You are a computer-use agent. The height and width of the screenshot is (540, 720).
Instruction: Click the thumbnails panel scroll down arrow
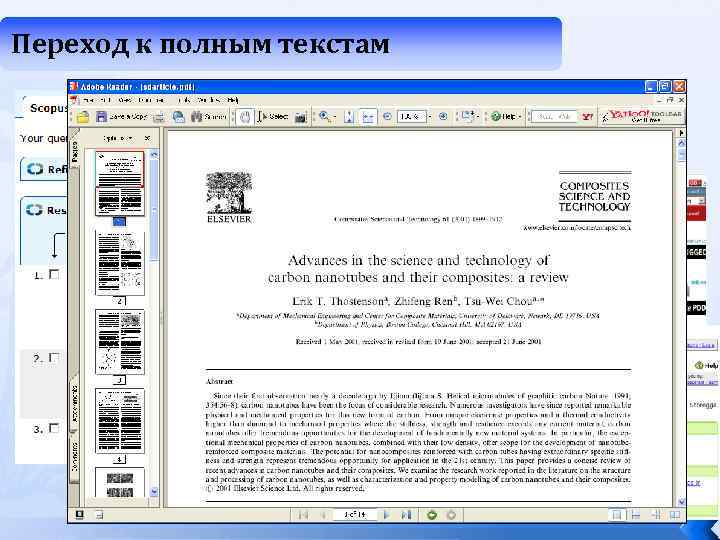[x=154, y=492]
